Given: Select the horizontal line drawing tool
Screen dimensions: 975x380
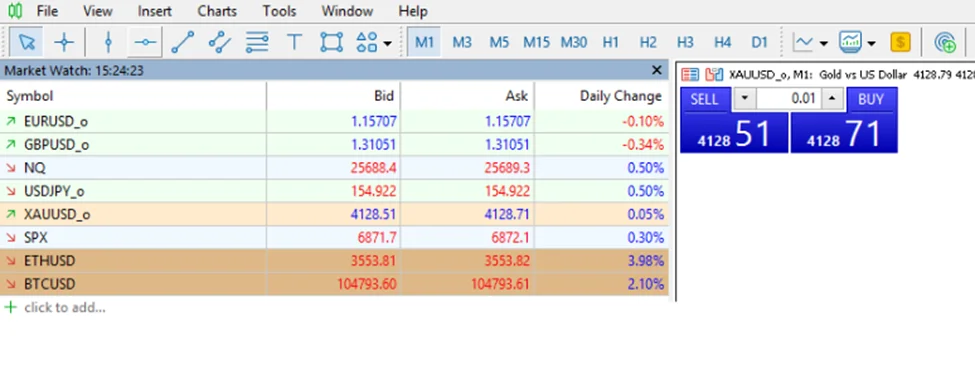Looking at the screenshot, I should click(x=146, y=42).
